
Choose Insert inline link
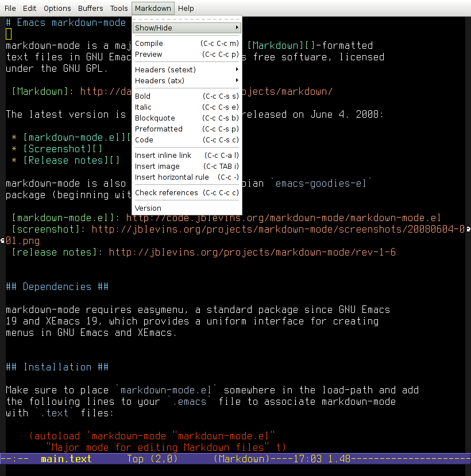pos(187,156)
